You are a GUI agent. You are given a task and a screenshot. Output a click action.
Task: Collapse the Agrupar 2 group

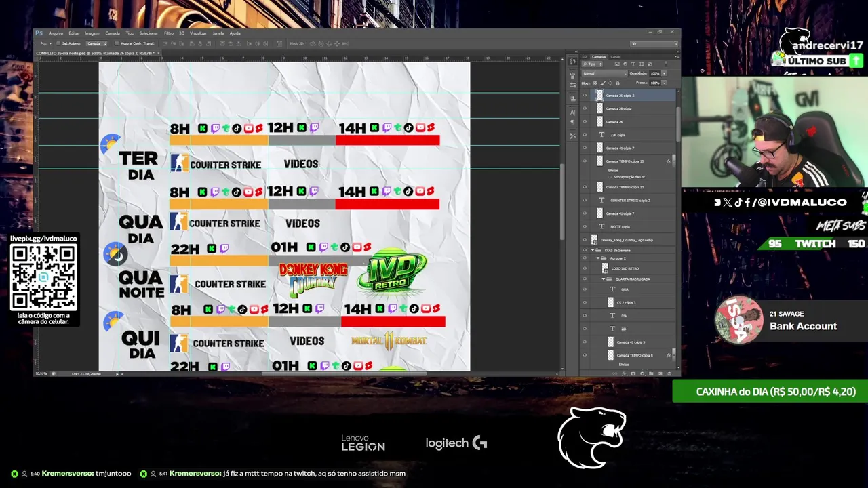pyautogui.click(x=598, y=258)
